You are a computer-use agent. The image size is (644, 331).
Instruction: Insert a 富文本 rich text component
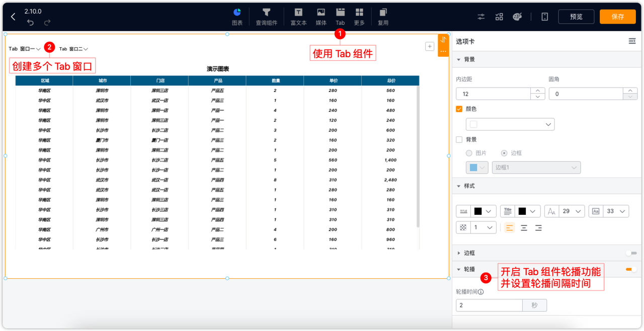point(298,15)
